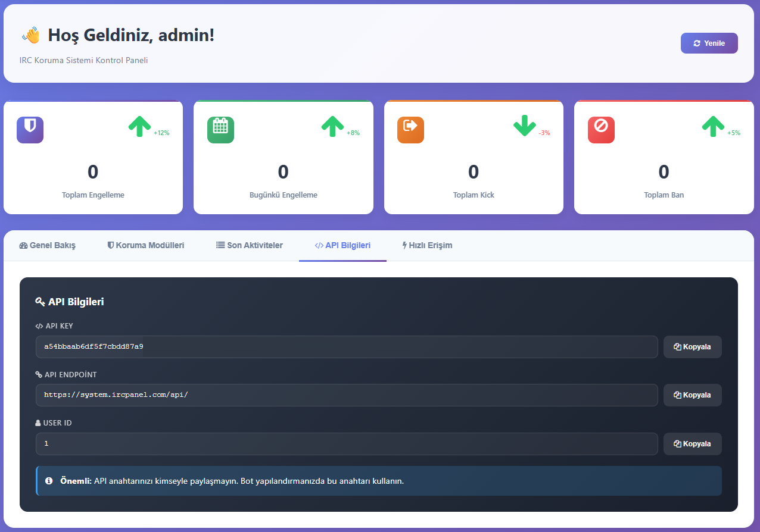Viewport: 760px width, 532px height.
Task: Copy the API key with Kopyala
Action: (x=692, y=347)
